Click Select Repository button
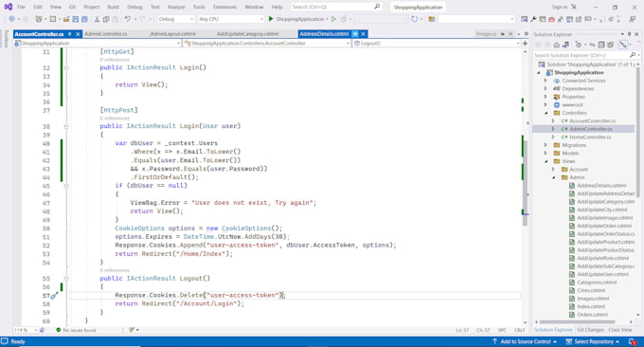 tap(593, 341)
